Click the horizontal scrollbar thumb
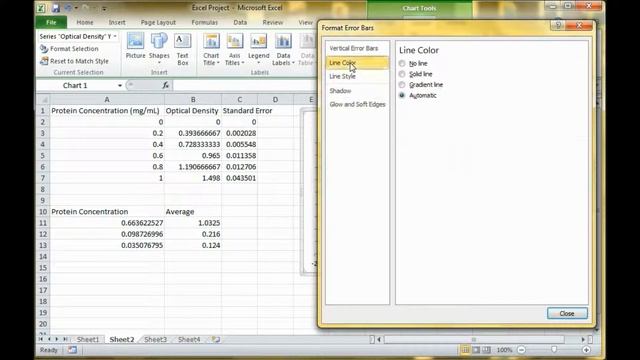The height and width of the screenshot is (360, 640). [474, 339]
